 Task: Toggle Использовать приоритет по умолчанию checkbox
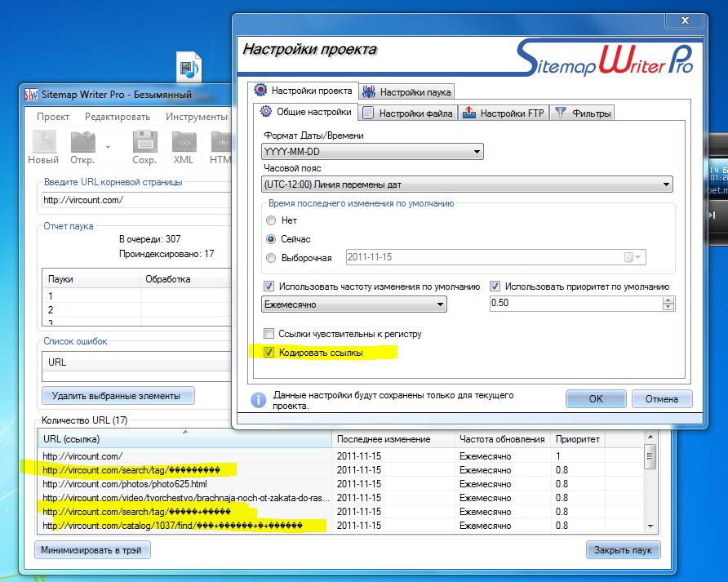point(495,287)
